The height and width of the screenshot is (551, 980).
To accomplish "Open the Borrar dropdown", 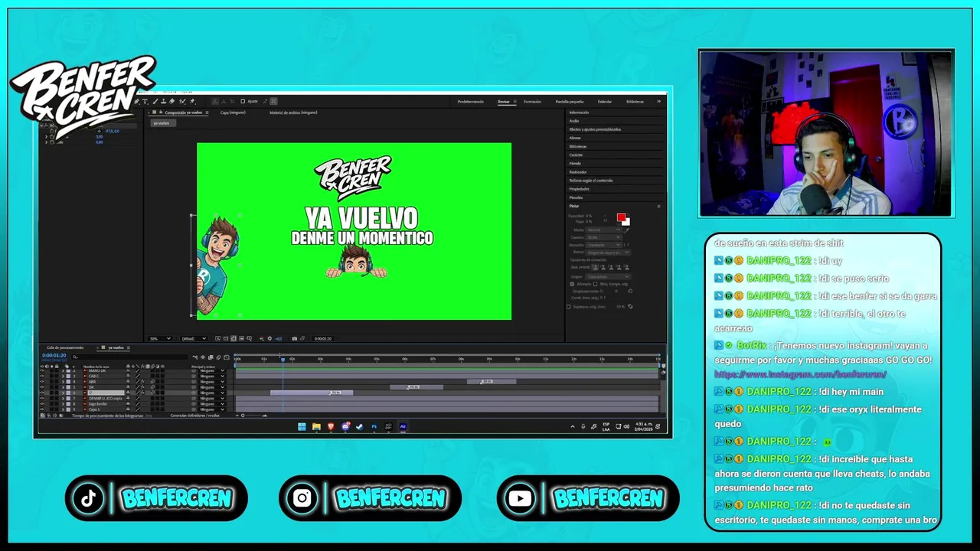I will [609, 253].
